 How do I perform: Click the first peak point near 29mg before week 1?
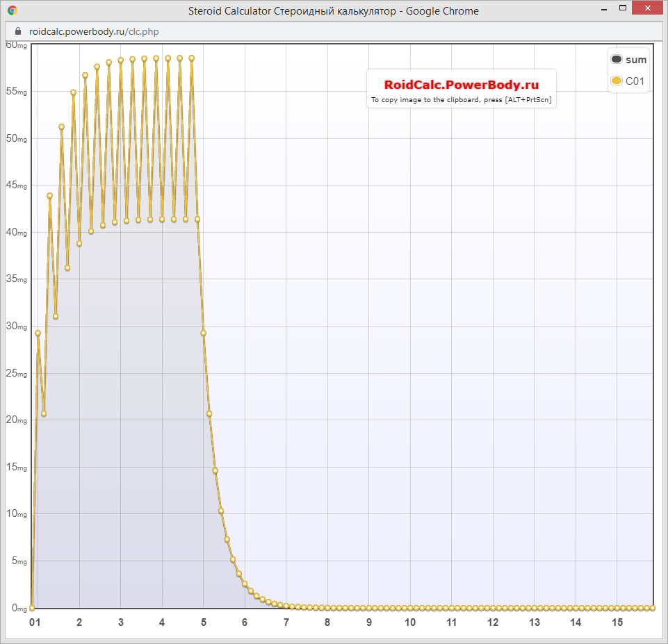[38, 333]
